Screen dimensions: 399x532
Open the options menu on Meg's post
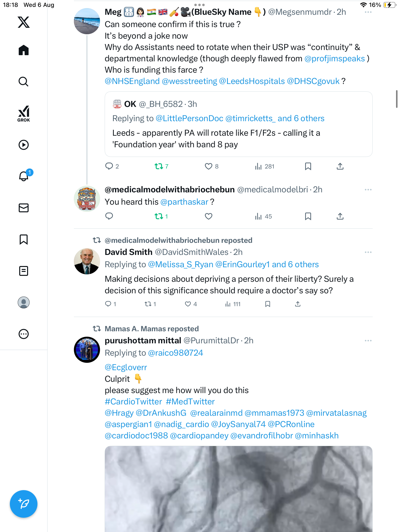pos(368,12)
